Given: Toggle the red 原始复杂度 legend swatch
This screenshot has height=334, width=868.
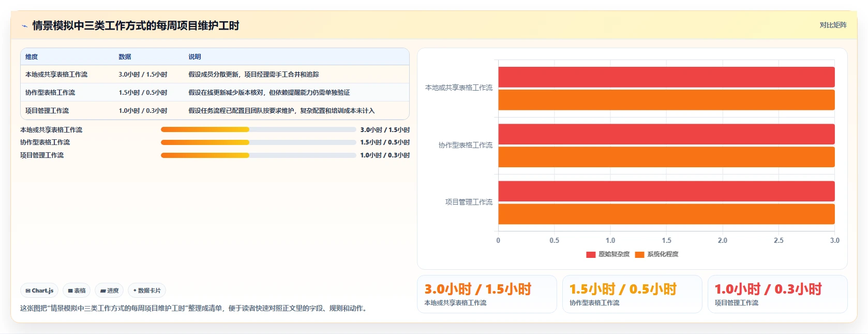Looking at the screenshot, I should pyautogui.click(x=591, y=254).
